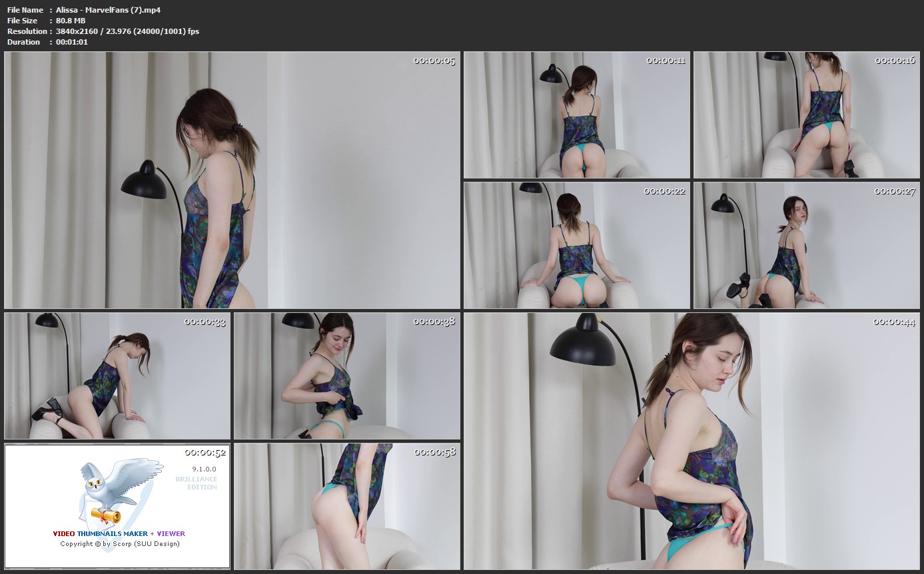Screen dimensions: 924x574
Task: Click the thumbnail stamped 00:00:27
Action: (807, 246)
